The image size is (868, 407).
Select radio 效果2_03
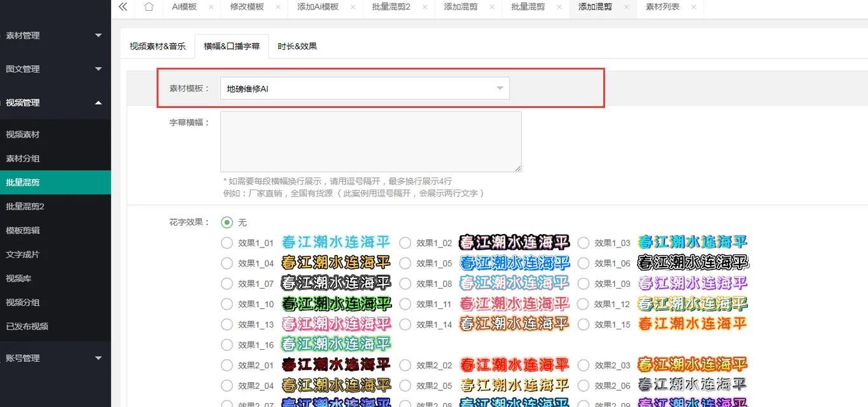click(583, 365)
